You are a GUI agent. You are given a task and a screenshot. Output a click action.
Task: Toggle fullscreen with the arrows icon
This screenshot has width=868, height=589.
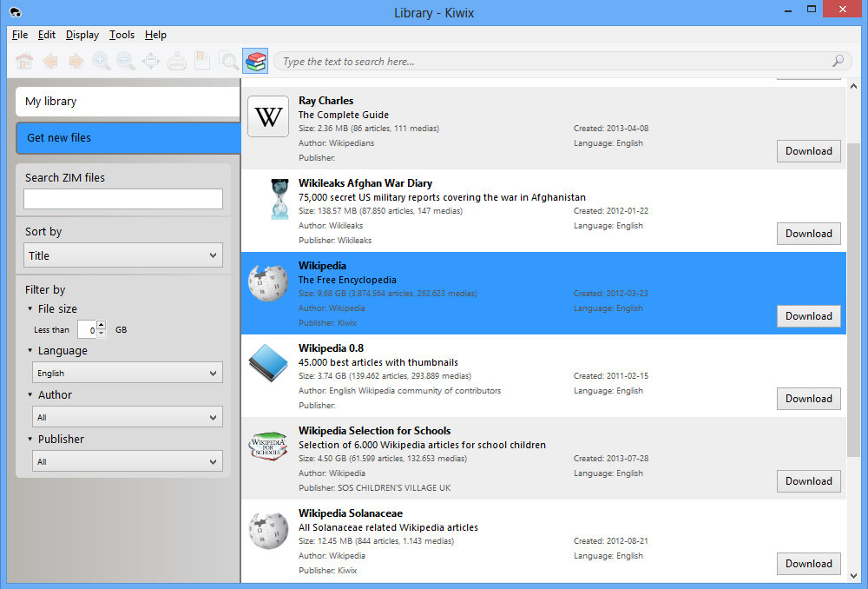[x=150, y=61]
